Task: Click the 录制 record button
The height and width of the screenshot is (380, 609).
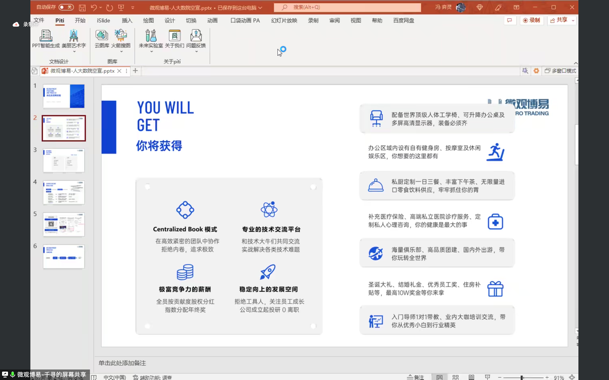Action: click(x=532, y=20)
